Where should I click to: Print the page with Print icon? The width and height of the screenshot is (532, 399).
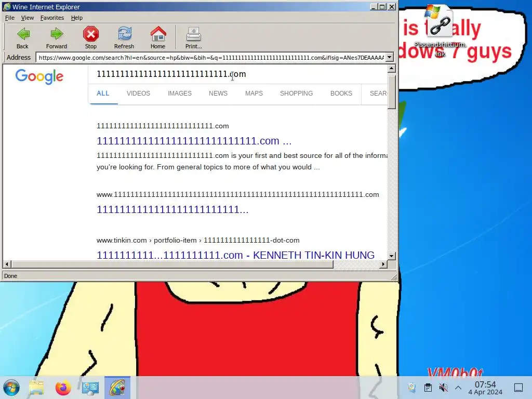pos(194,37)
